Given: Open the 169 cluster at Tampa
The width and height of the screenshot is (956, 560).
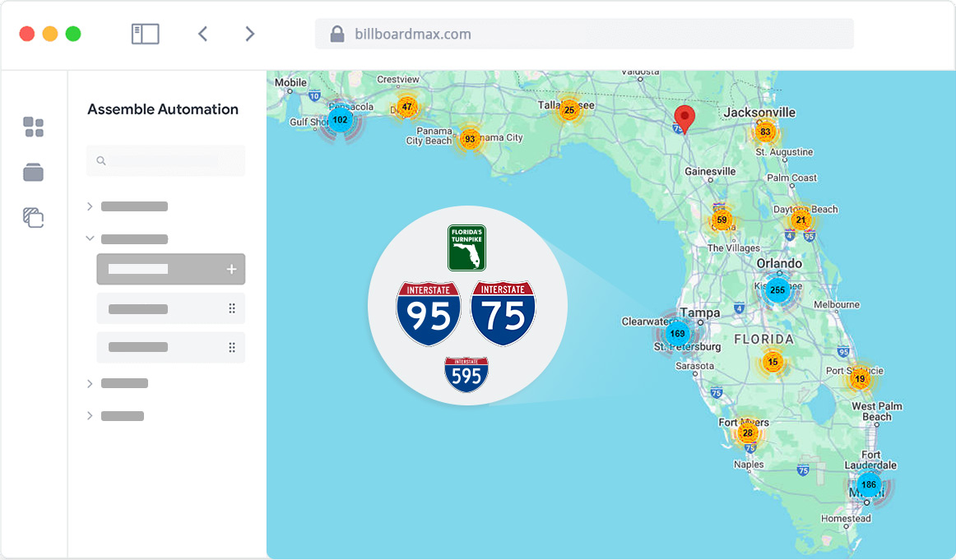Looking at the screenshot, I should point(677,333).
